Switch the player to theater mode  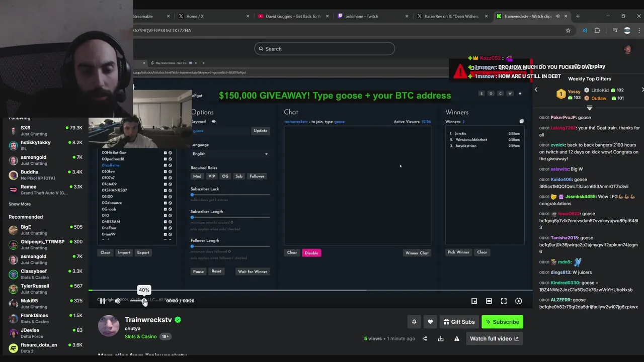(489, 301)
